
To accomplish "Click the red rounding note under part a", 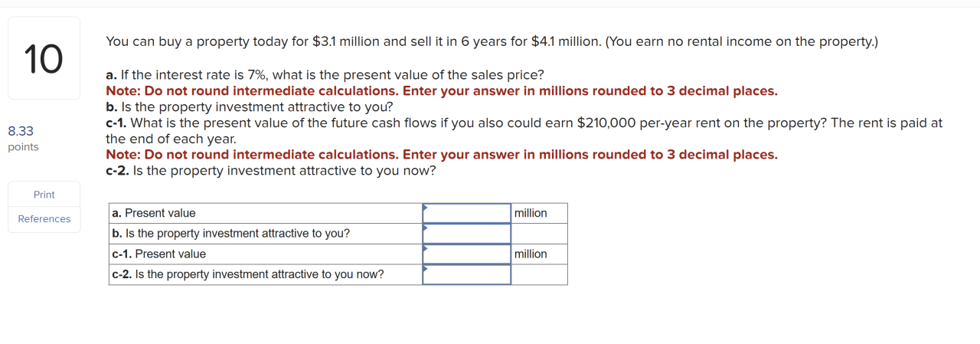I will (442, 91).
